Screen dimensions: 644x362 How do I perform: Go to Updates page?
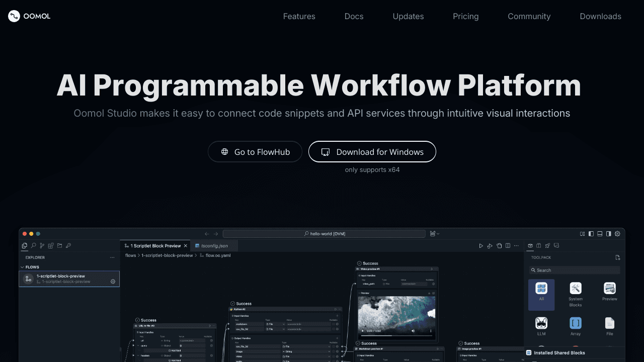408,16
